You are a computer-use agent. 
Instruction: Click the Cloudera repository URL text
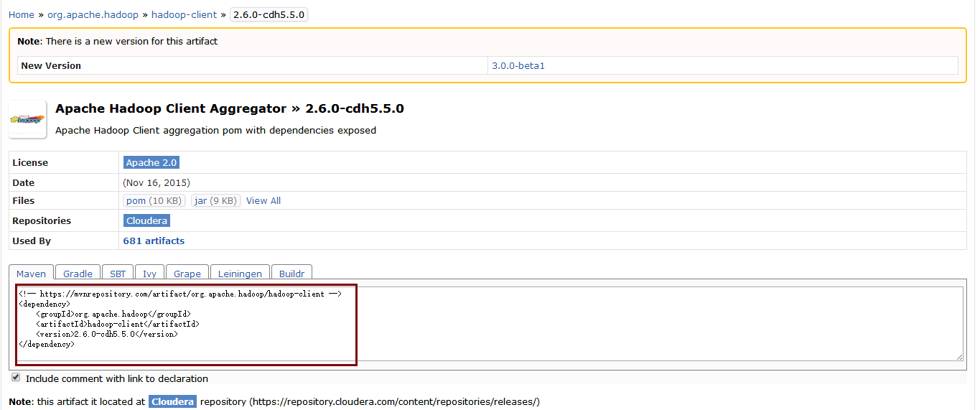[394, 401]
